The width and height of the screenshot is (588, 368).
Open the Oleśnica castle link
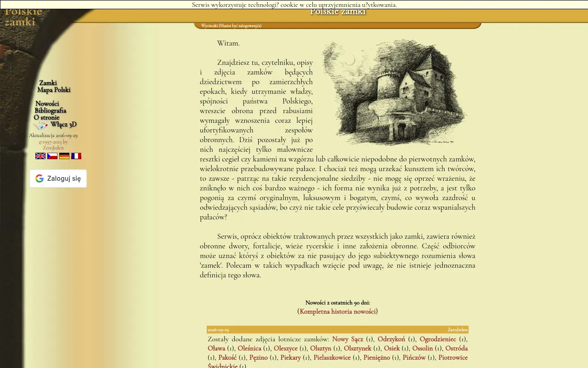pos(249,348)
